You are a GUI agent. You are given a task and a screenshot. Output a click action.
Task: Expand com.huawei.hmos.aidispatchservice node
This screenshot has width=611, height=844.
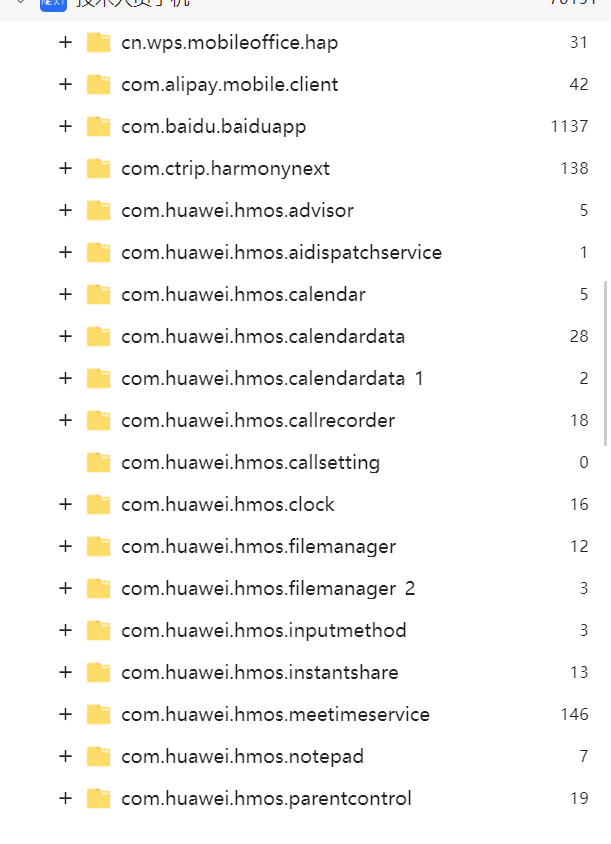coord(65,252)
